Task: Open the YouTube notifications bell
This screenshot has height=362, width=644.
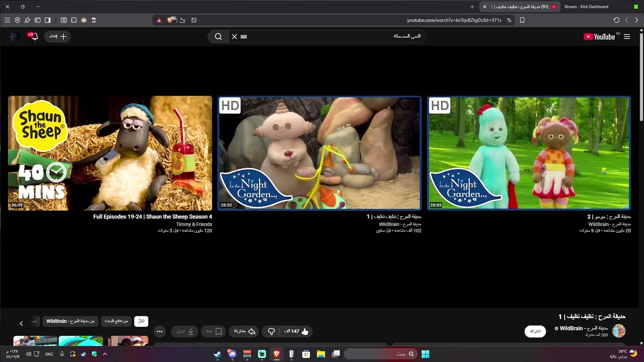Action: coord(34,36)
